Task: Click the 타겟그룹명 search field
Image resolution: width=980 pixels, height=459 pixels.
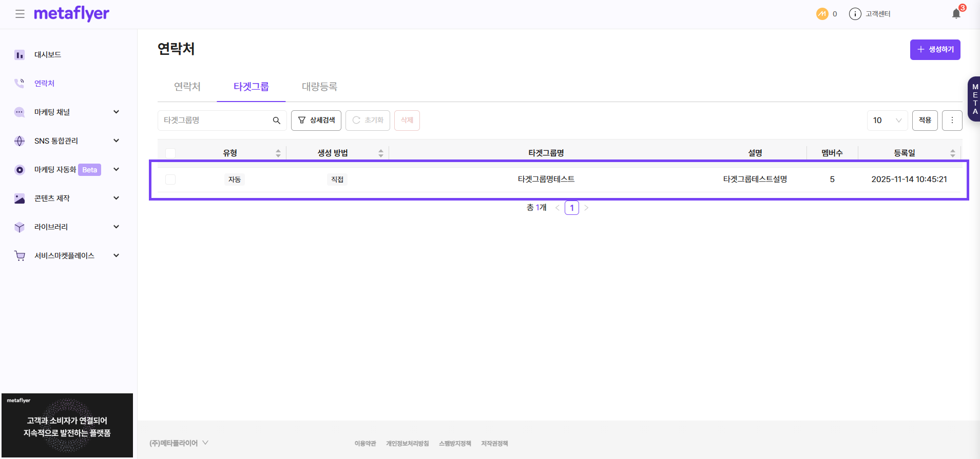Action: click(x=216, y=121)
